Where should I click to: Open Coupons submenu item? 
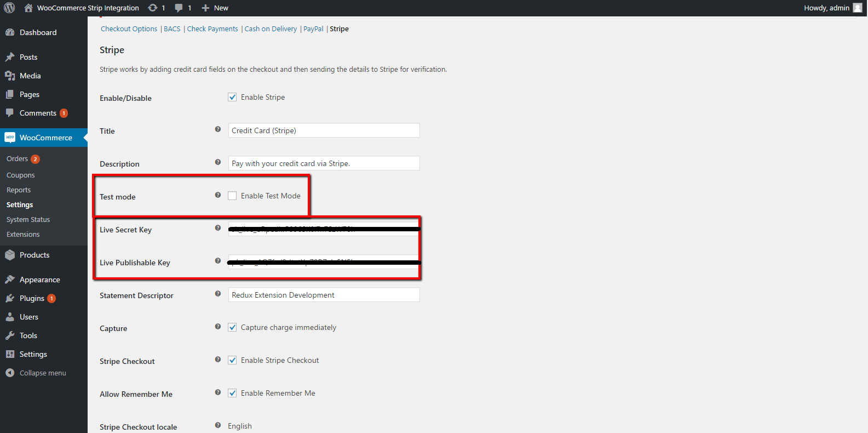coord(20,175)
